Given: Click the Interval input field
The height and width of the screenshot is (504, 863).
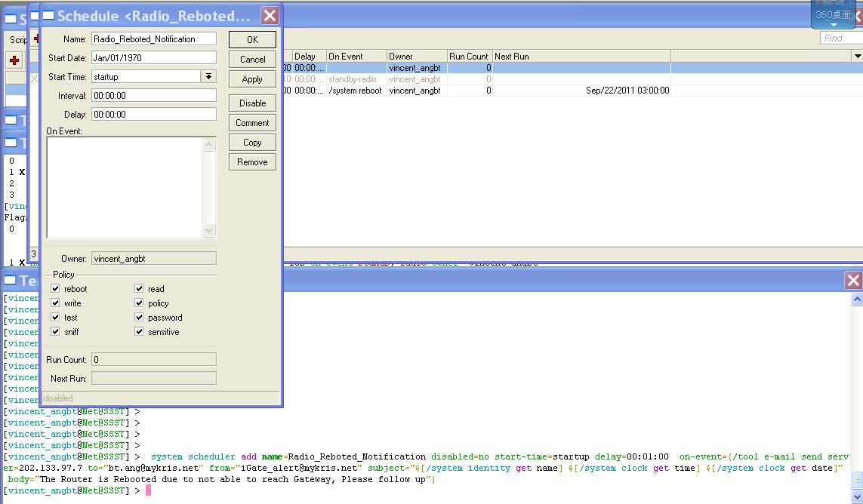Looking at the screenshot, I should click(153, 95).
